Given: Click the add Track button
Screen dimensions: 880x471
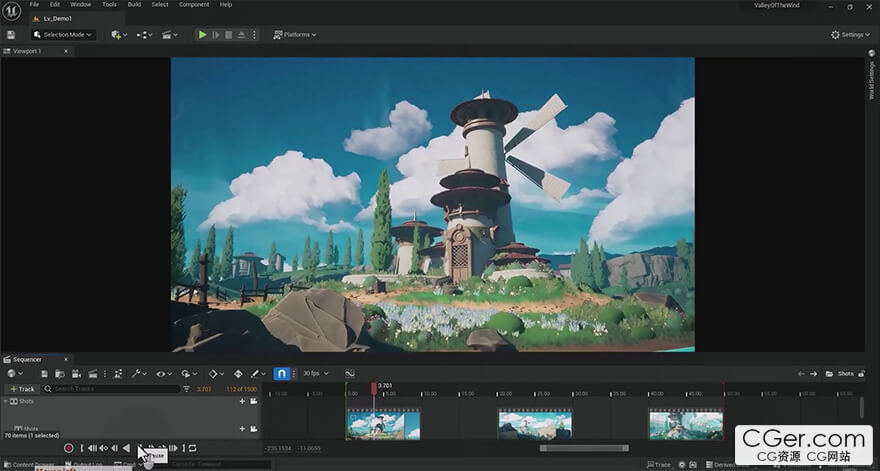Looking at the screenshot, I should point(22,388).
